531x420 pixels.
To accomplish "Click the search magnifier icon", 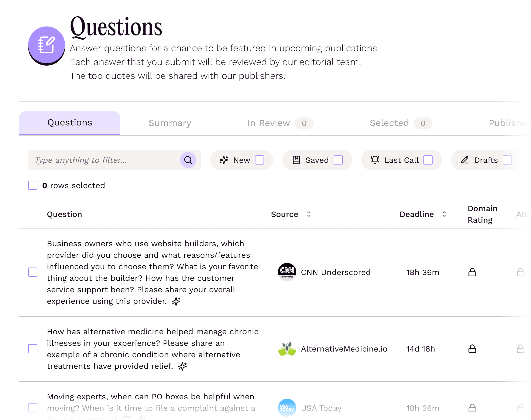I will click(188, 160).
